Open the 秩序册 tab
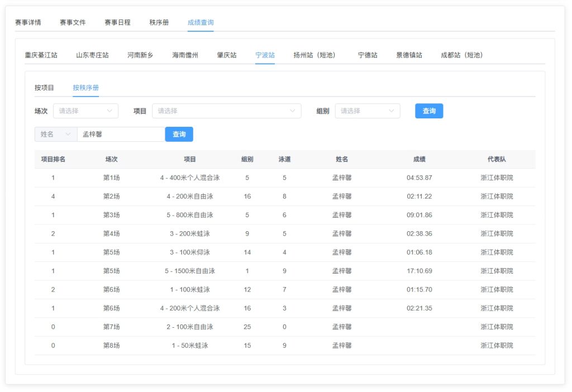Viewport: 572px width, 392px height. (159, 23)
